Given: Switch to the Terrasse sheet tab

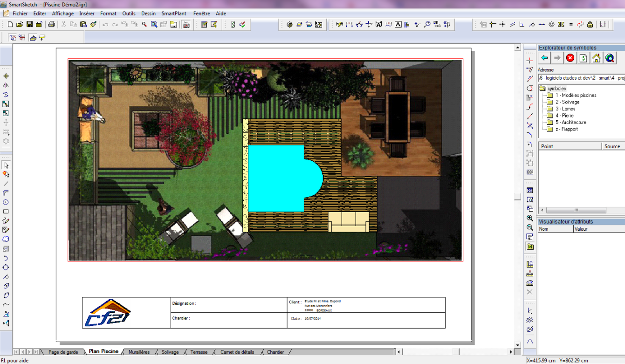Looking at the screenshot, I should (x=199, y=352).
